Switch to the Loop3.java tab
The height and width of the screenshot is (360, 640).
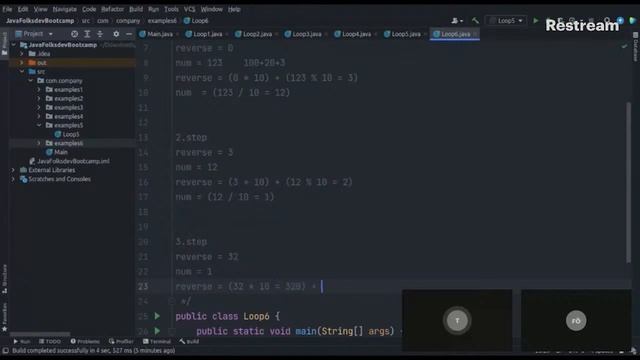(306, 34)
